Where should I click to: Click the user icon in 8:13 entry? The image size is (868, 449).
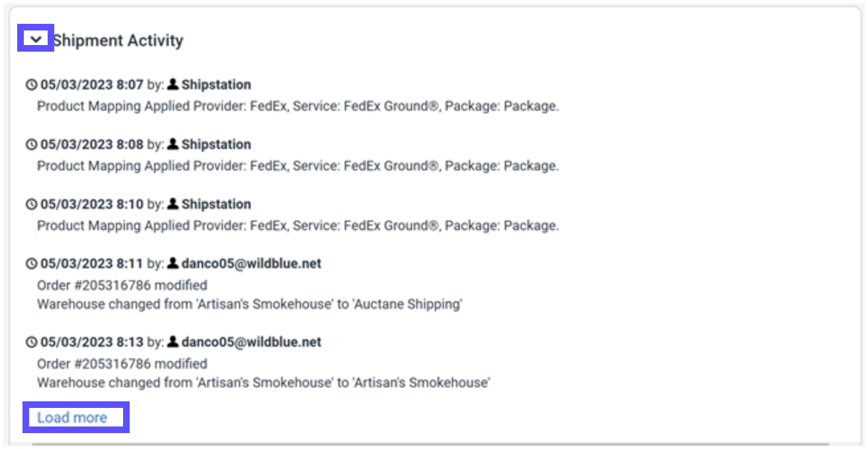tap(173, 342)
